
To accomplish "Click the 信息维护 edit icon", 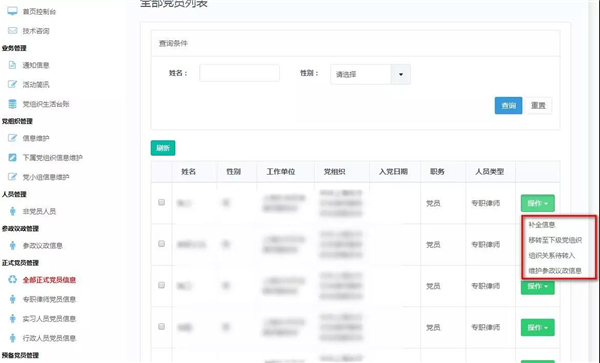I will [x=12, y=138].
